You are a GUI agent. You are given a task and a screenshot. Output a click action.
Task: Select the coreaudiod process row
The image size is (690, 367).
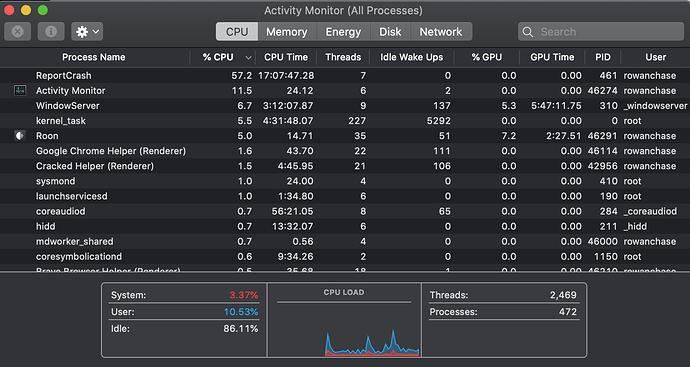tap(345, 211)
